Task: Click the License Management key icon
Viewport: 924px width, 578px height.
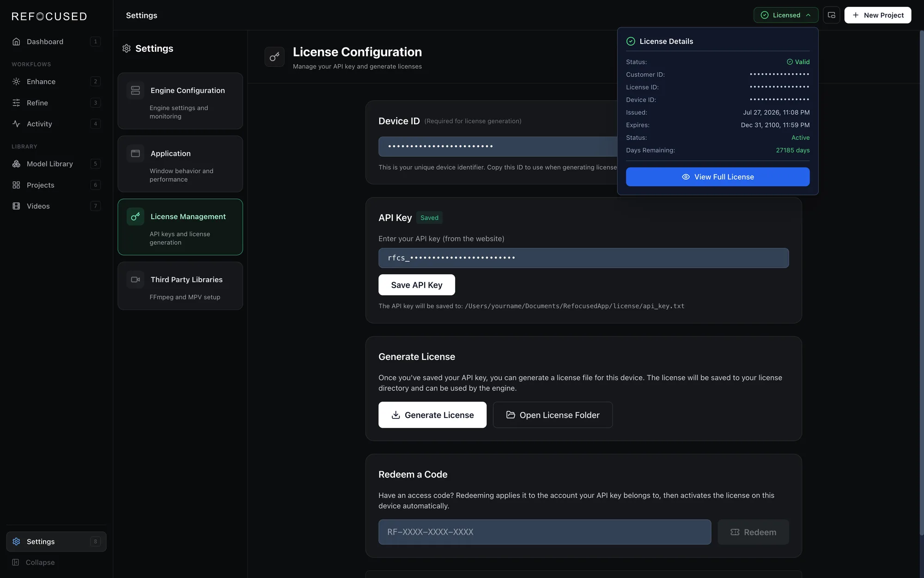Action: pos(135,216)
